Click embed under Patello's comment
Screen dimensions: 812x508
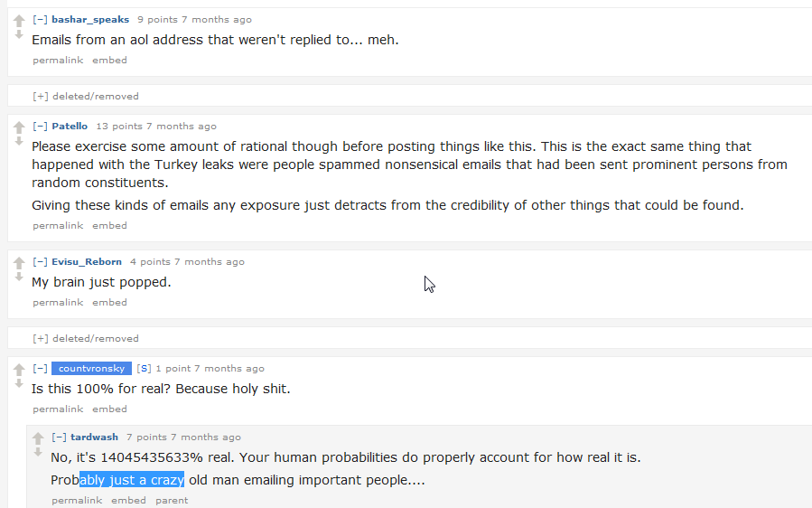click(x=109, y=226)
